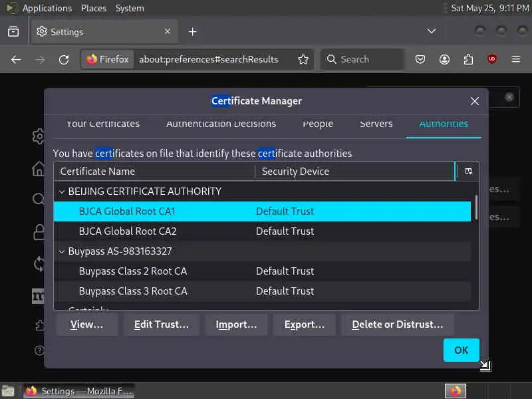Open Firefox Support help icon in the sidebar
The height and width of the screenshot is (399, 532).
[x=39, y=350]
